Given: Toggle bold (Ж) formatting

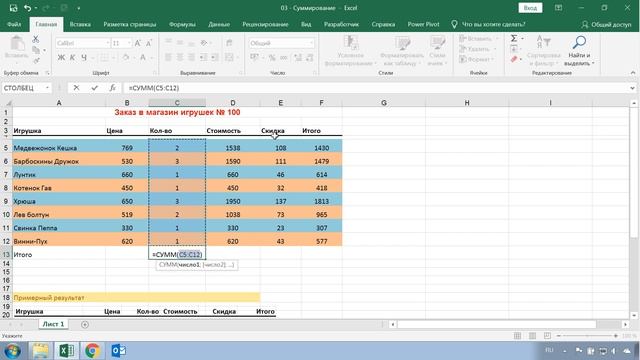Looking at the screenshot, I should pyautogui.click(x=61, y=58).
